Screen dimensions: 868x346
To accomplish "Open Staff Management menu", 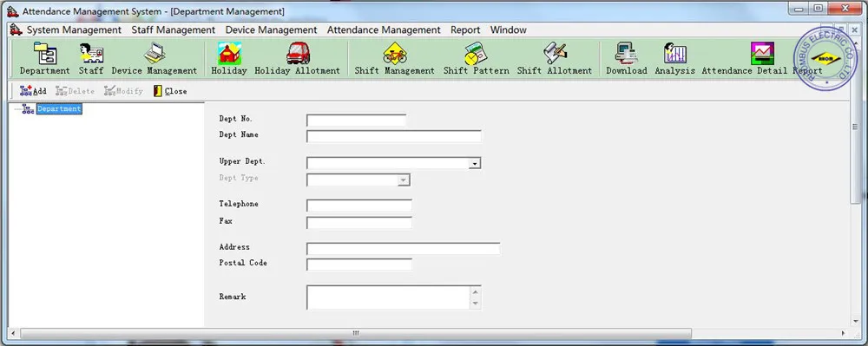I will pyautogui.click(x=174, y=29).
